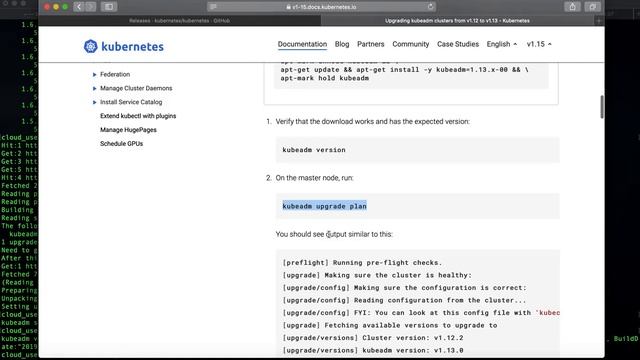640x360 pixels.
Task: Open Community nav item
Action: coord(411,44)
